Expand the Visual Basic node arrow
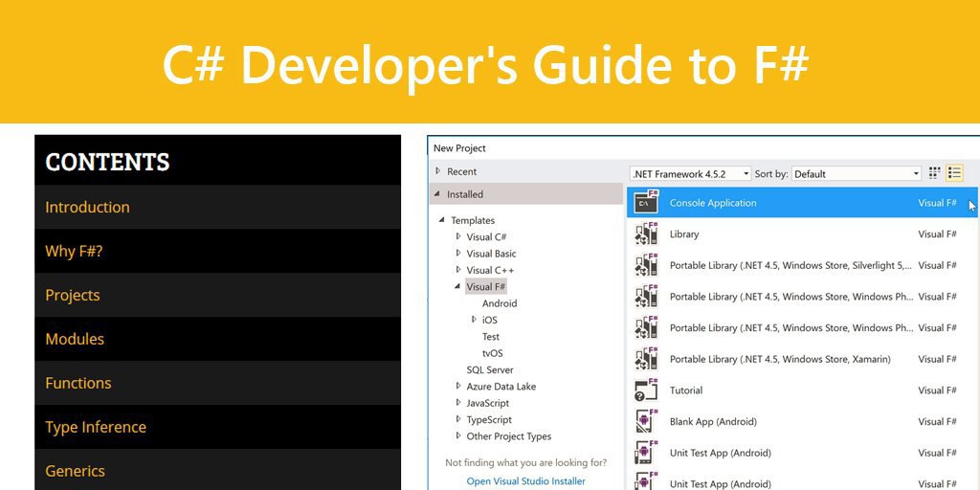980x490 pixels. click(458, 253)
